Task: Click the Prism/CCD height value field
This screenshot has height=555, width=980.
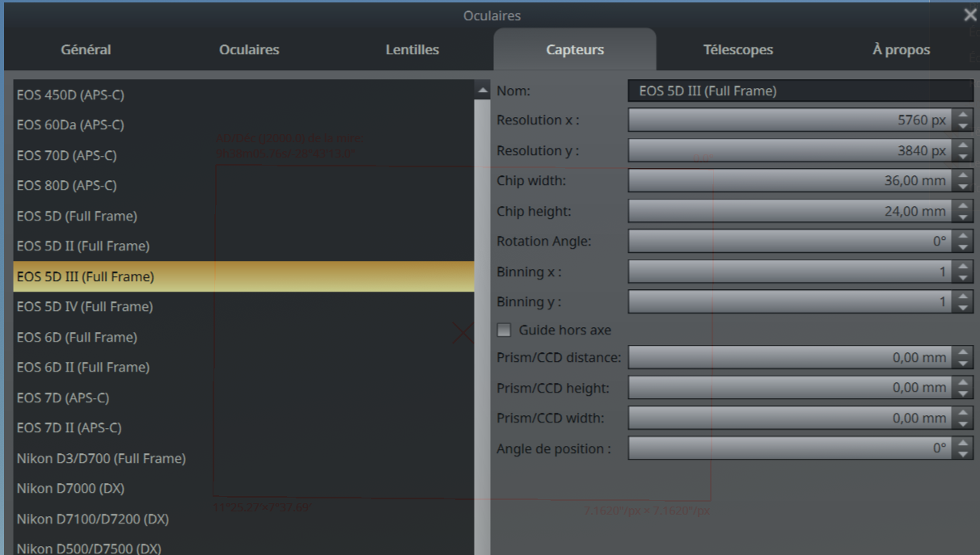Action: click(x=790, y=388)
